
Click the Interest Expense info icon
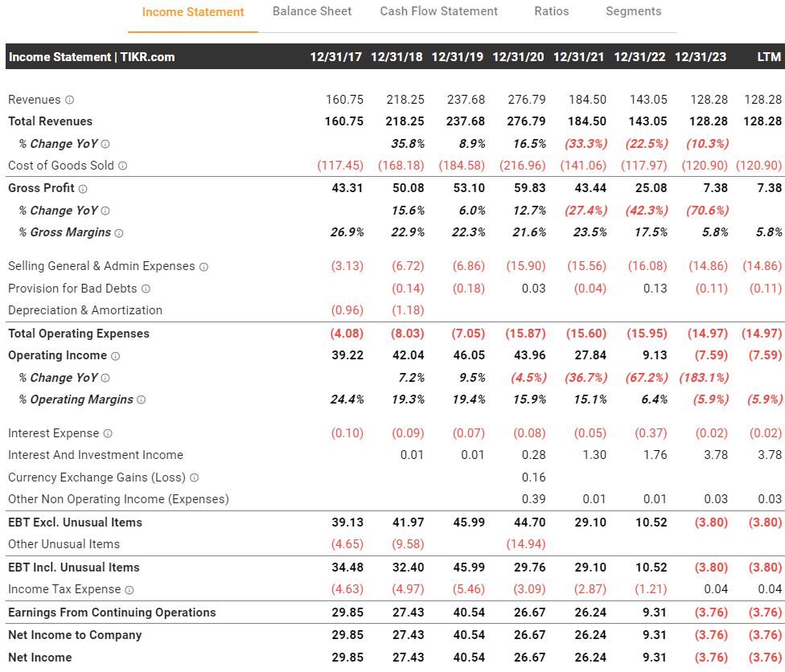[x=108, y=434]
